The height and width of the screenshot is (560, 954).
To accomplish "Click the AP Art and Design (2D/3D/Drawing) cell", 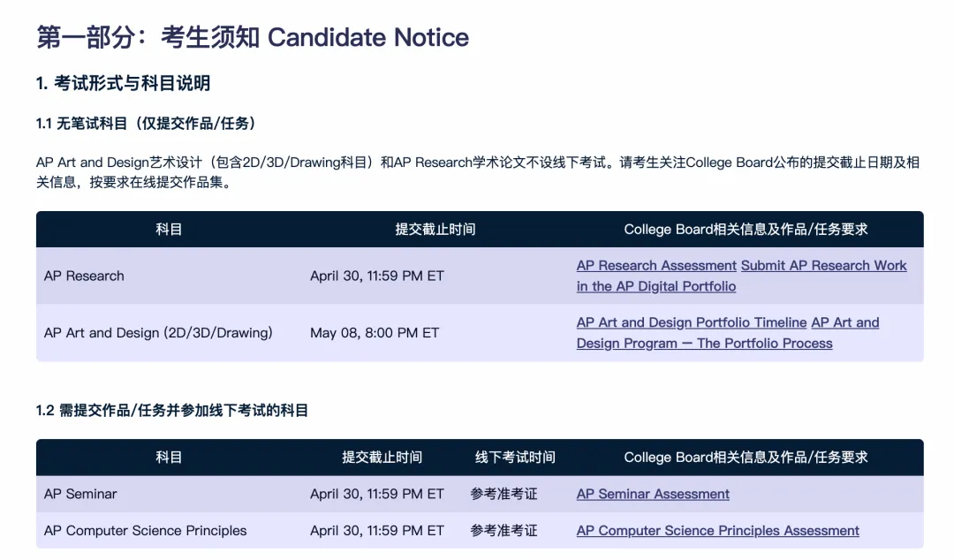I will coord(158,333).
